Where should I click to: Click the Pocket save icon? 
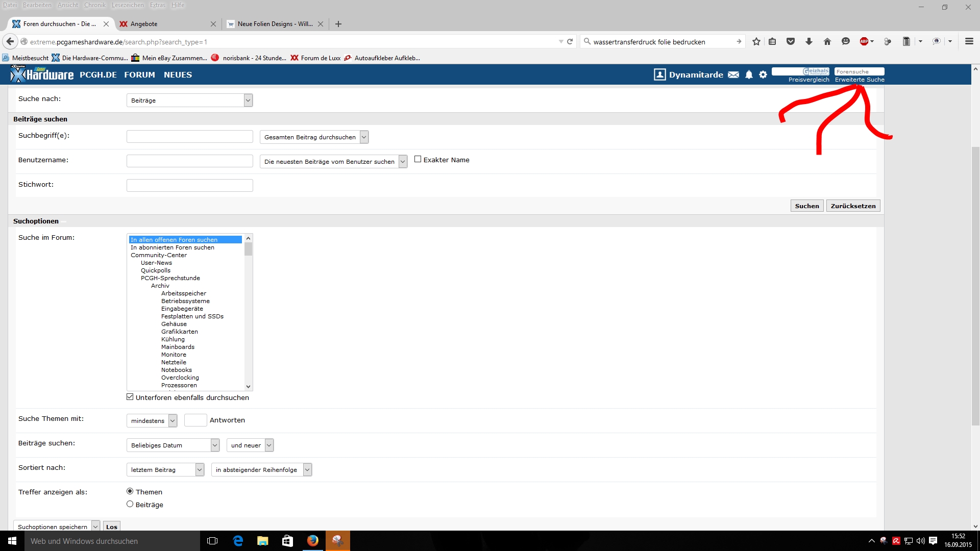[791, 42]
